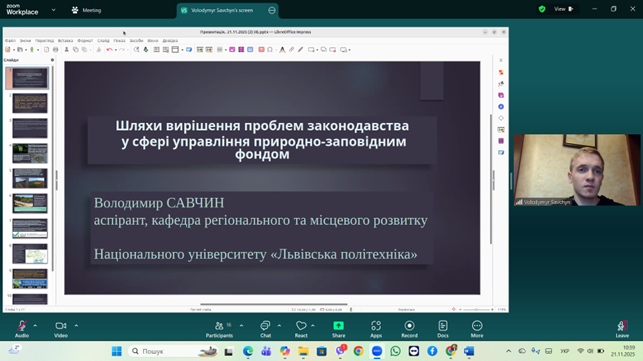Open the Вставка menu in shared Impress window
The height and width of the screenshot is (361, 643).
pyautogui.click(x=65, y=41)
